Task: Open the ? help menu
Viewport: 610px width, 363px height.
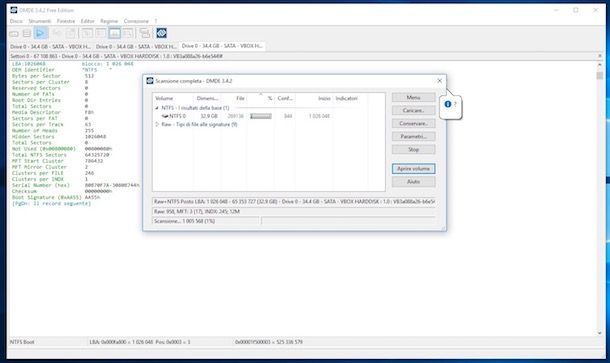Action: click(x=156, y=21)
